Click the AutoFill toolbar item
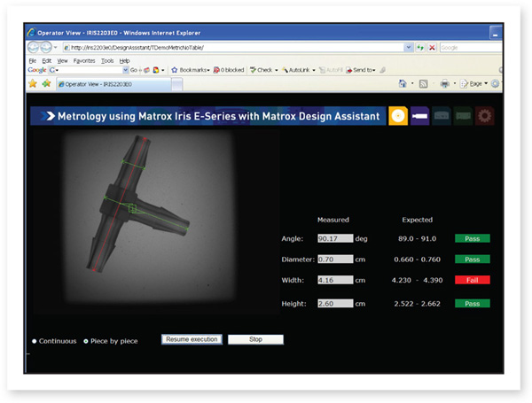Image resolution: width=532 pixels, height=403 pixels. point(331,70)
